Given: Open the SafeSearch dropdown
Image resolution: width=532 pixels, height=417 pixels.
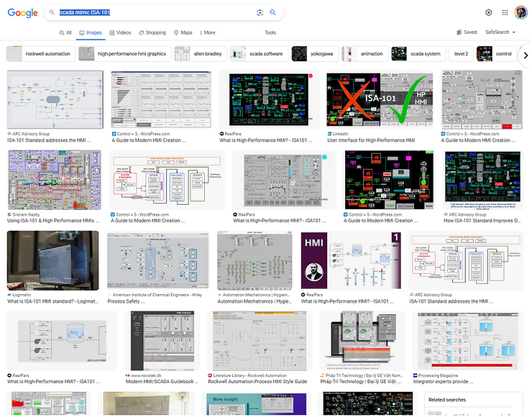Looking at the screenshot, I should [500, 32].
